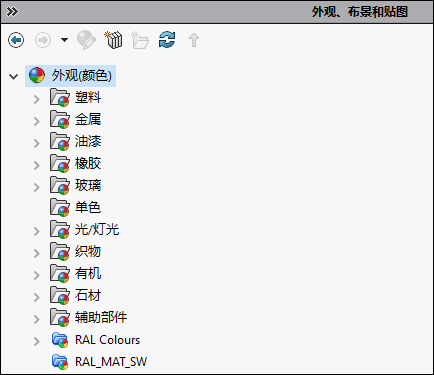This screenshot has width=434, height=375.
Task: Collapse the 外观(颜色) tree node
Action: [14, 77]
